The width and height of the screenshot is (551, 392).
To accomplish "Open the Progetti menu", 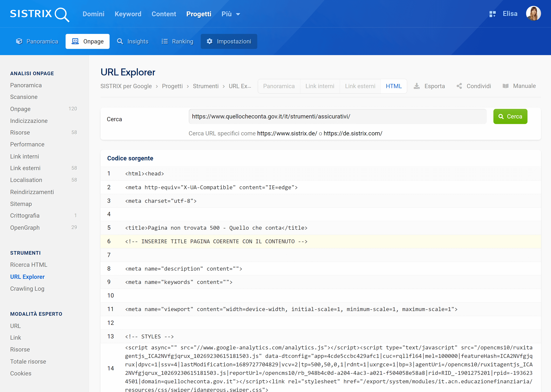I will pyautogui.click(x=199, y=14).
